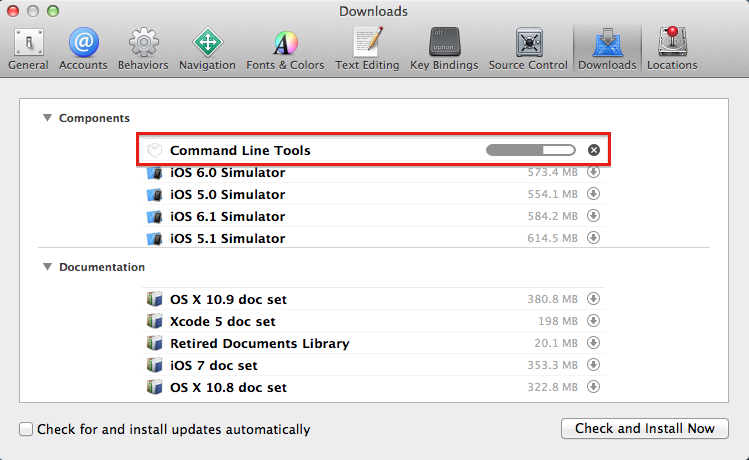Click the iOS 5.0 Simulator package icon

coord(154,194)
